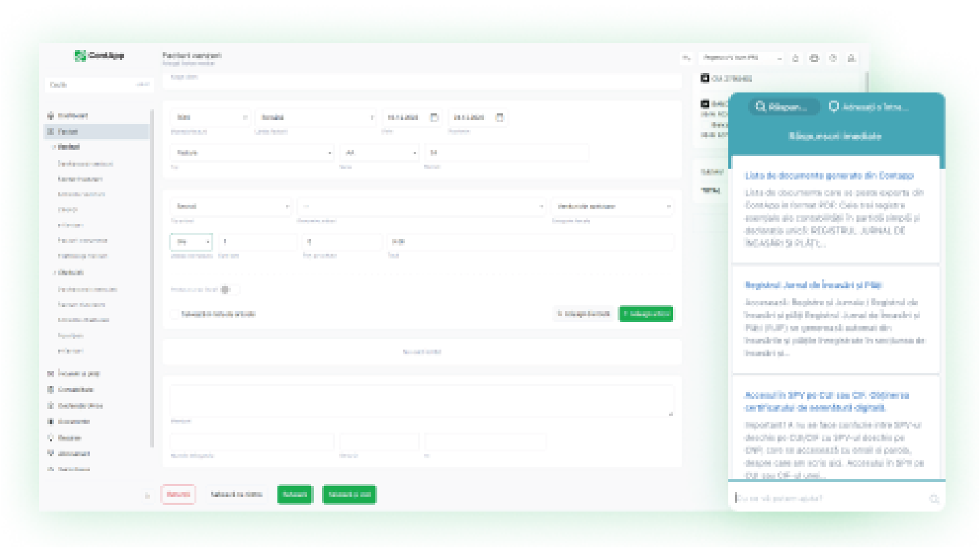Switch to the Răspunsuri tab in help widget
980x548 pixels.
click(x=783, y=107)
